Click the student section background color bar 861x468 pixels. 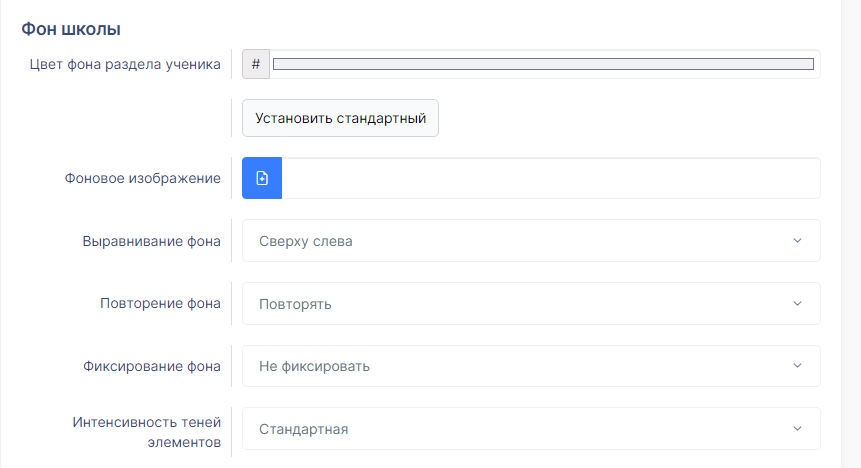coord(543,64)
